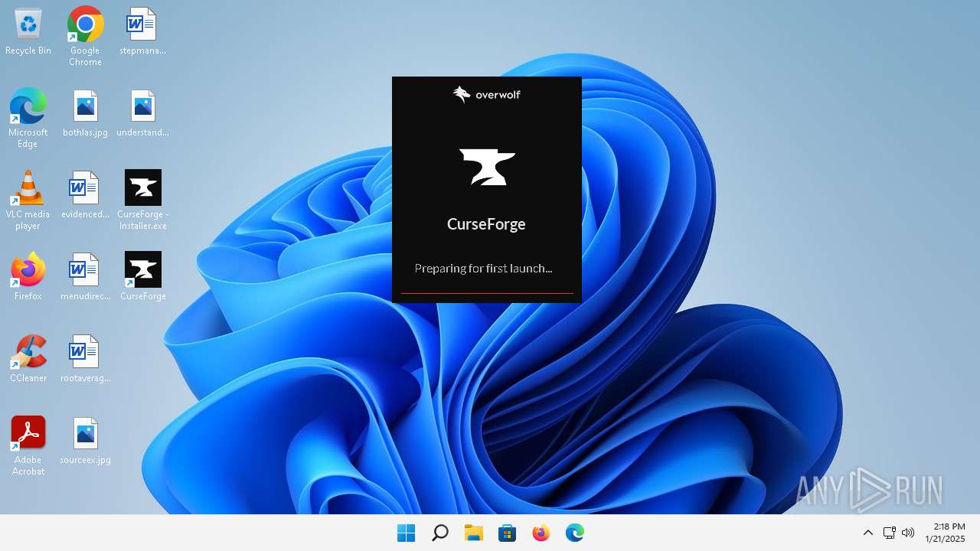The height and width of the screenshot is (551, 980).
Task: Expand the hidden system tray icons
Action: 867,533
